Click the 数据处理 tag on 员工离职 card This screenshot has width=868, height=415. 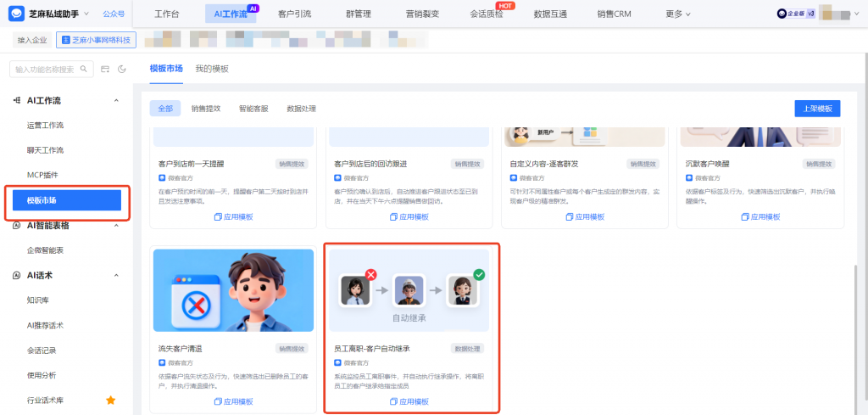point(467,349)
